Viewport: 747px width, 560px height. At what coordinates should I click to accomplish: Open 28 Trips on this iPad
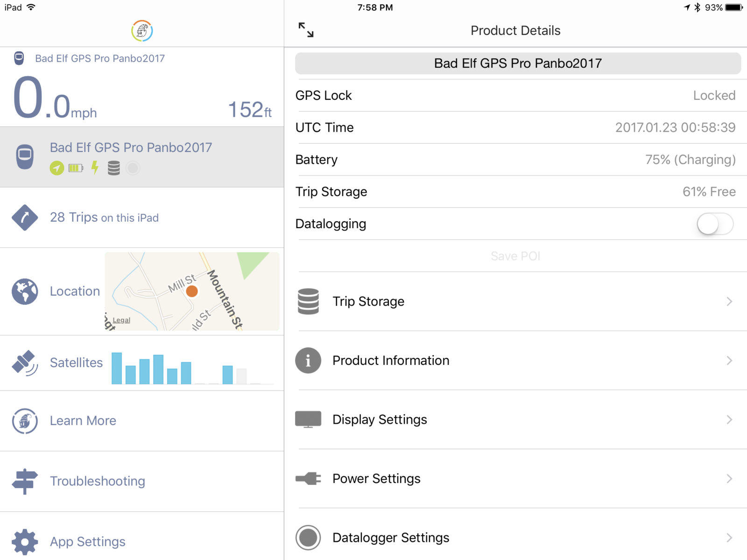pyautogui.click(x=142, y=217)
